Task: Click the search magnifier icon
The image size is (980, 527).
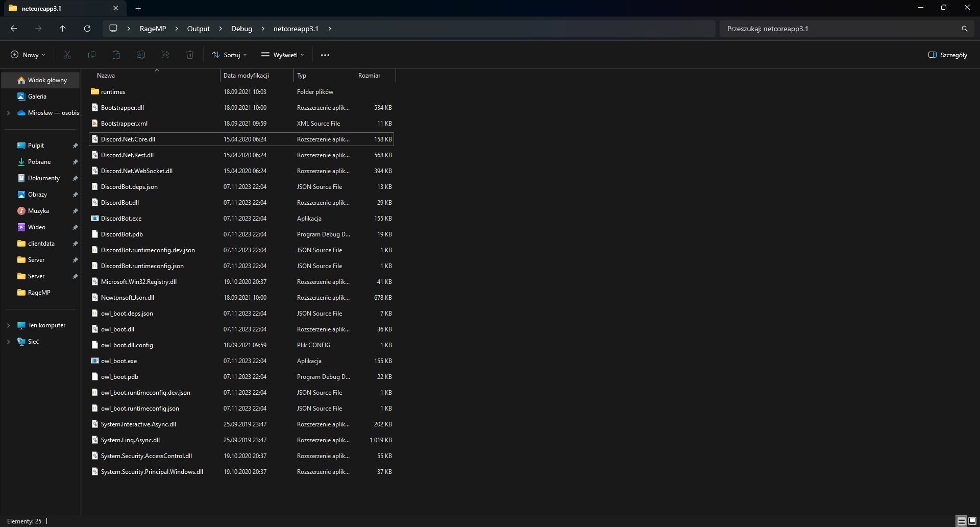Action: [x=964, y=29]
